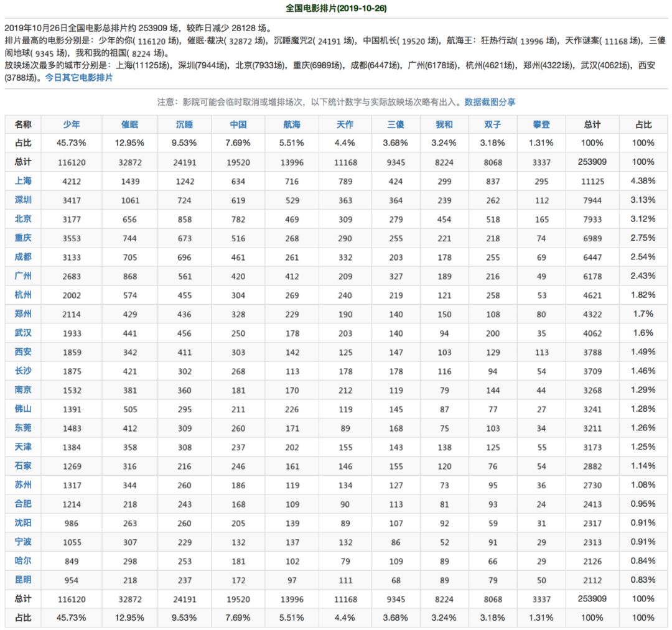Select 上海 row's 少年 value 4212
The width and height of the screenshot is (672, 630).
(x=72, y=182)
